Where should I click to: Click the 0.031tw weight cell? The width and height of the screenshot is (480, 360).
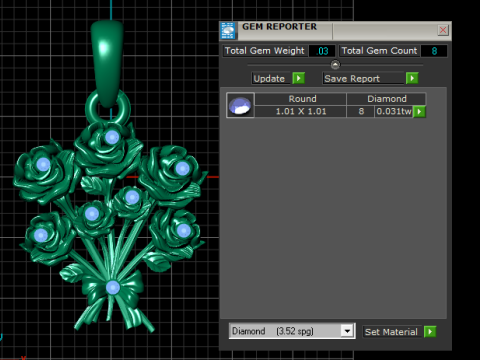tap(394, 111)
